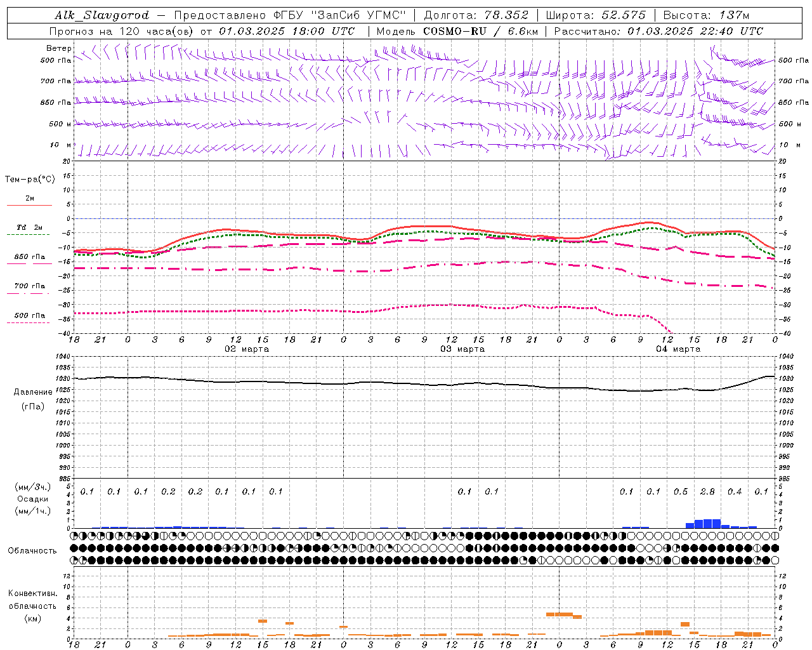The image size is (812, 650).
Task: Click the station name Alk_Slavgorod in the header
Action: [102, 15]
